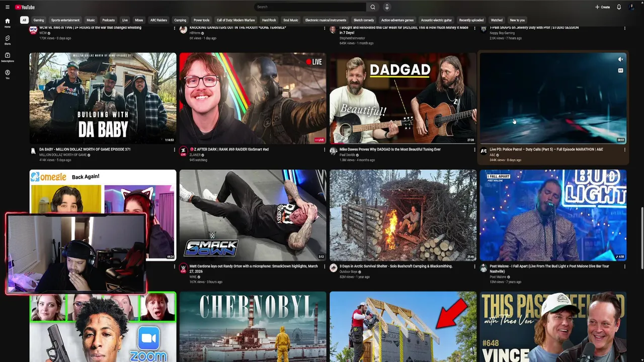644x362 pixels.
Task: Open the DADGAD guitar thumbnail
Action: point(403,99)
